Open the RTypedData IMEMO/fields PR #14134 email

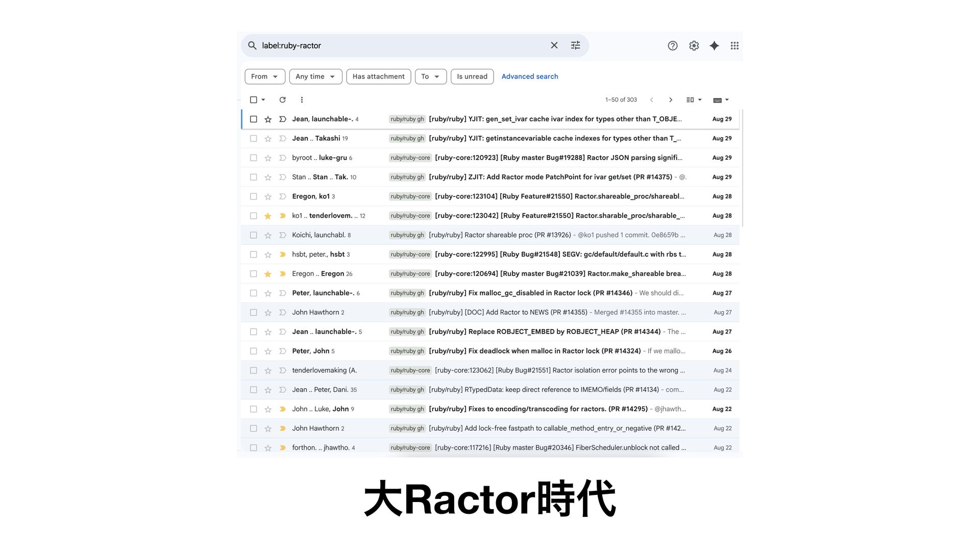point(490,390)
